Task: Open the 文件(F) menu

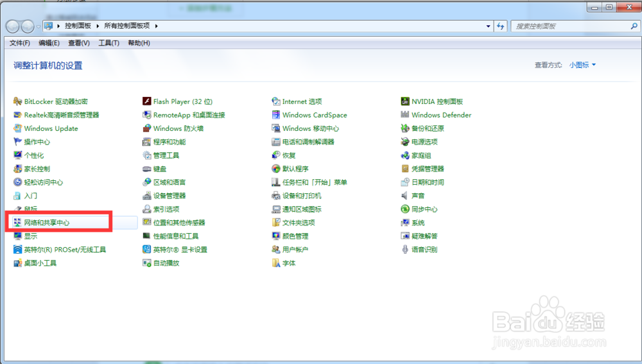Action: point(20,43)
